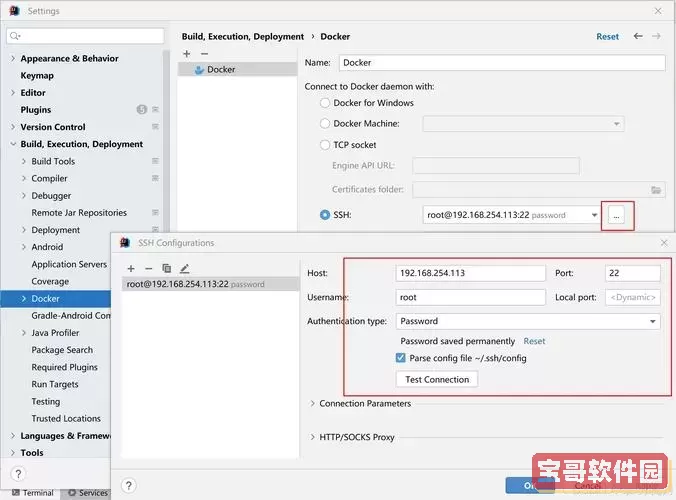Click the Host input field
Viewport: 676px width, 500px height.
[470, 273]
